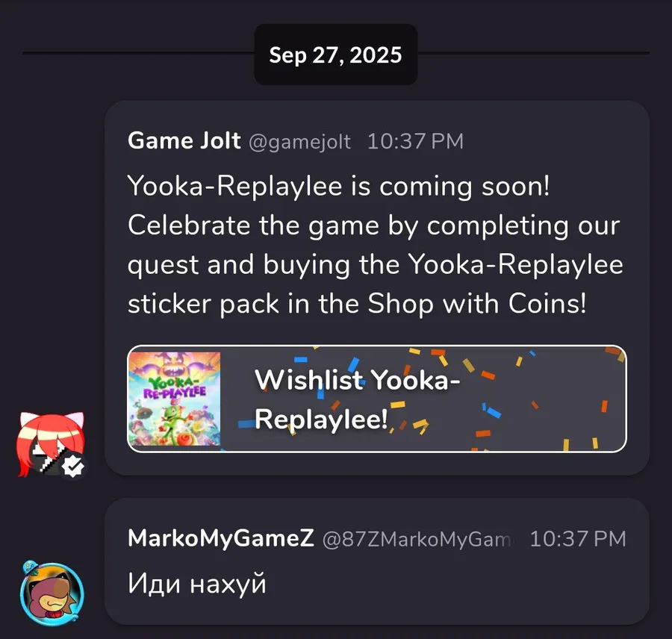The height and width of the screenshot is (639, 672).
Task: Click the 'Yooka-Replaylee is coming soon!' line
Action: pos(338,187)
